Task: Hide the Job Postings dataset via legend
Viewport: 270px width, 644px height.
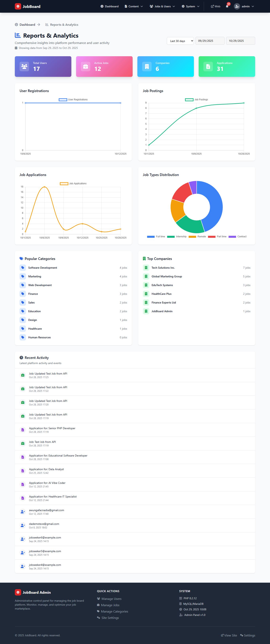Action: click(197, 100)
